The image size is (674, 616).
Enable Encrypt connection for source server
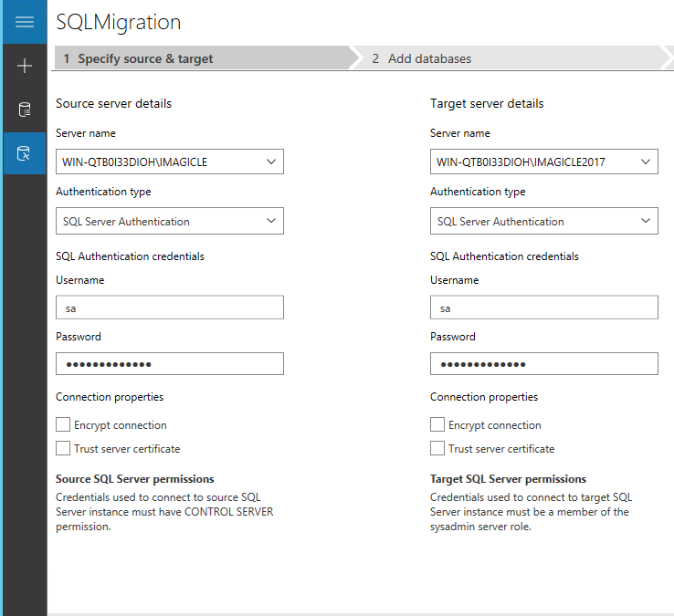click(63, 424)
